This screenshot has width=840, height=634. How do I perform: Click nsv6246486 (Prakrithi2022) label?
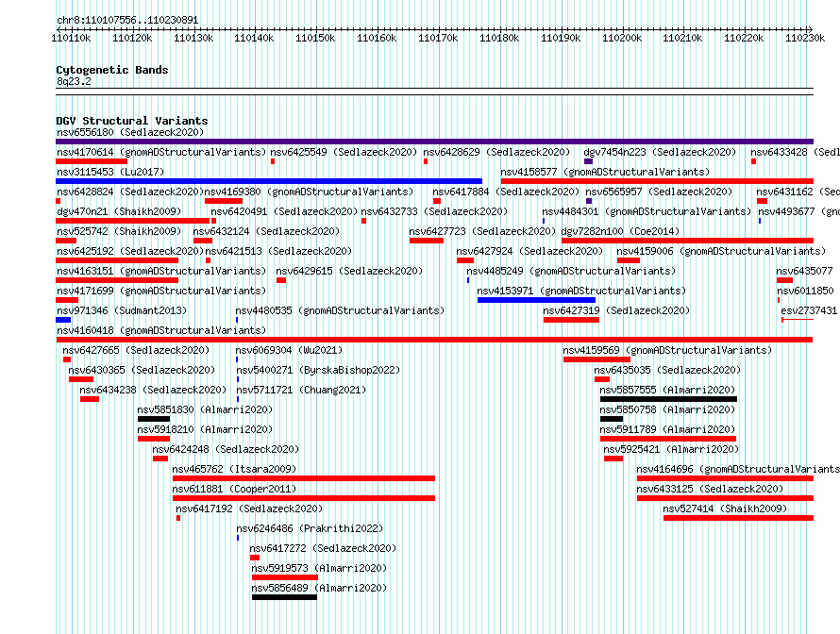pos(311,528)
